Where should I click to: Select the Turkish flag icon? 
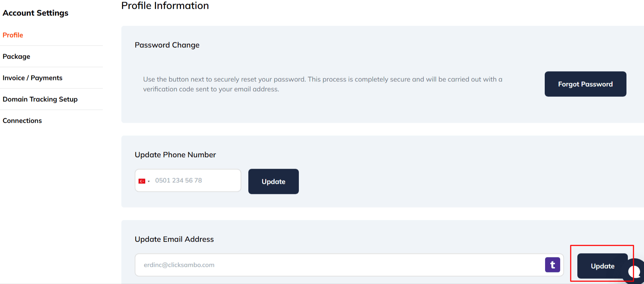pos(142,180)
